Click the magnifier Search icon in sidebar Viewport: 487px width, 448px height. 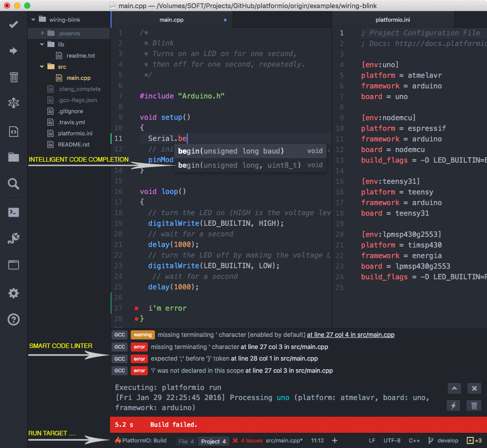point(14,184)
